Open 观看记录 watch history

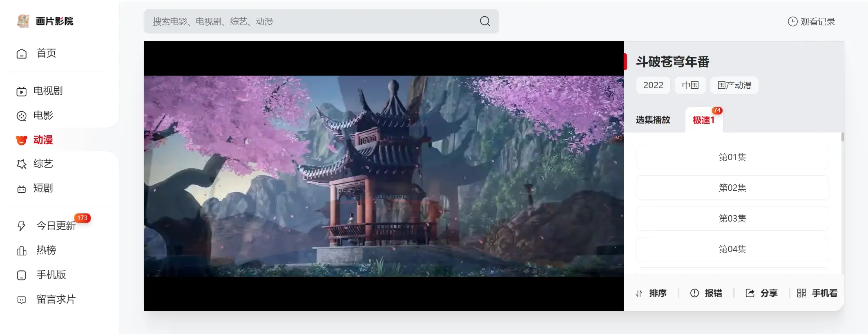point(811,22)
